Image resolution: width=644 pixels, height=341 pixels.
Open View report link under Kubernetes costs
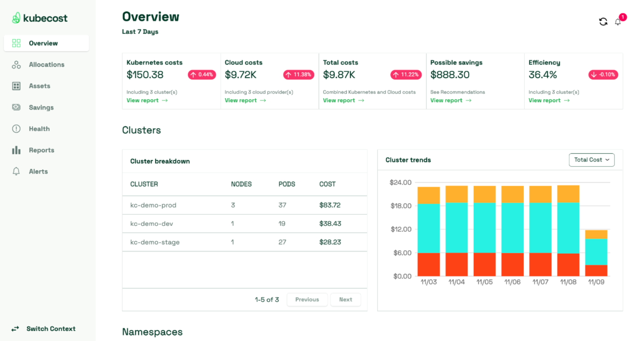(x=147, y=100)
